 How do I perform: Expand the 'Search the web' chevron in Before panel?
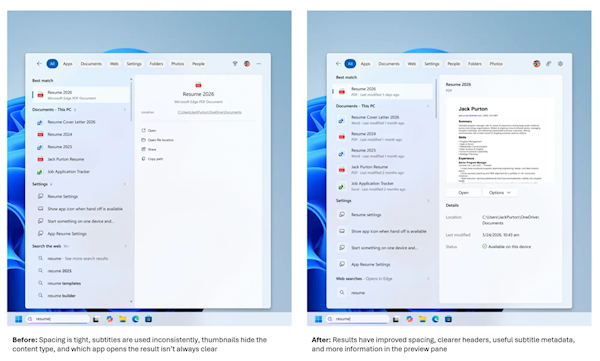pyautogui.click(x=125, y=246)
